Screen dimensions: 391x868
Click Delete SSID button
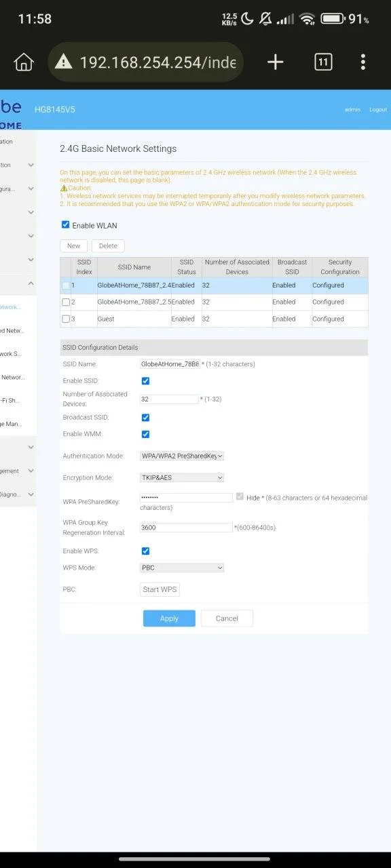tap(108, 246)
